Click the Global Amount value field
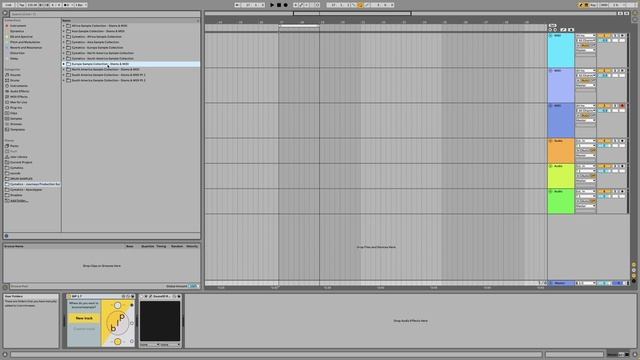The image size is (640, 360). [193, 286]
